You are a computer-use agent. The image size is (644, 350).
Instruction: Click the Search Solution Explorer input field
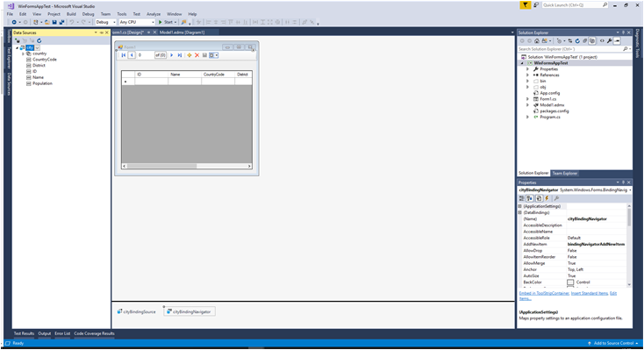[571, 49]
